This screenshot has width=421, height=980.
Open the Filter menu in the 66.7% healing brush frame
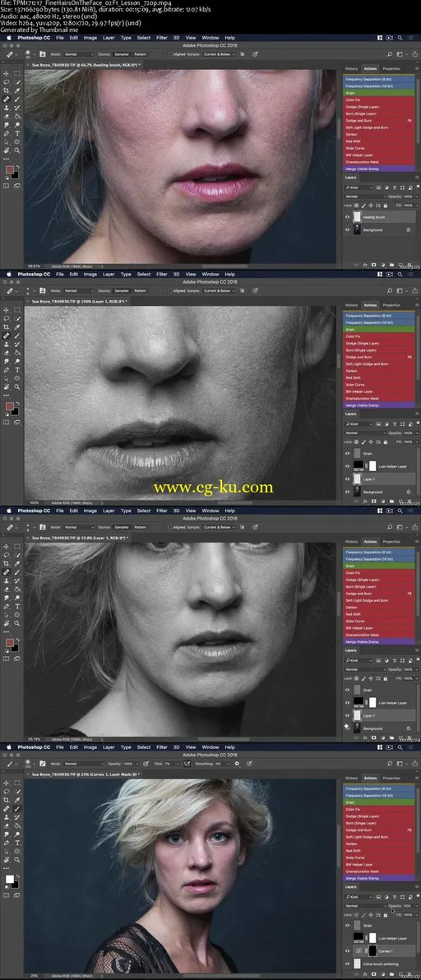pos(162,38)
